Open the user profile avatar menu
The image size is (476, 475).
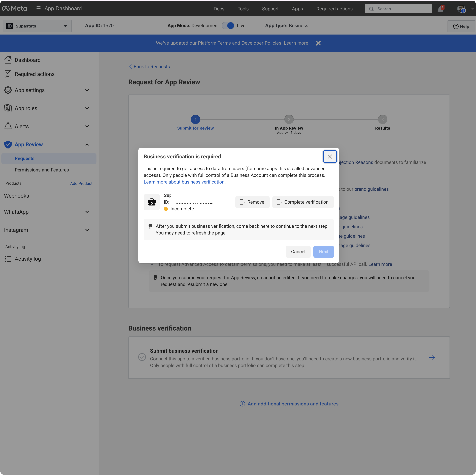461,9
